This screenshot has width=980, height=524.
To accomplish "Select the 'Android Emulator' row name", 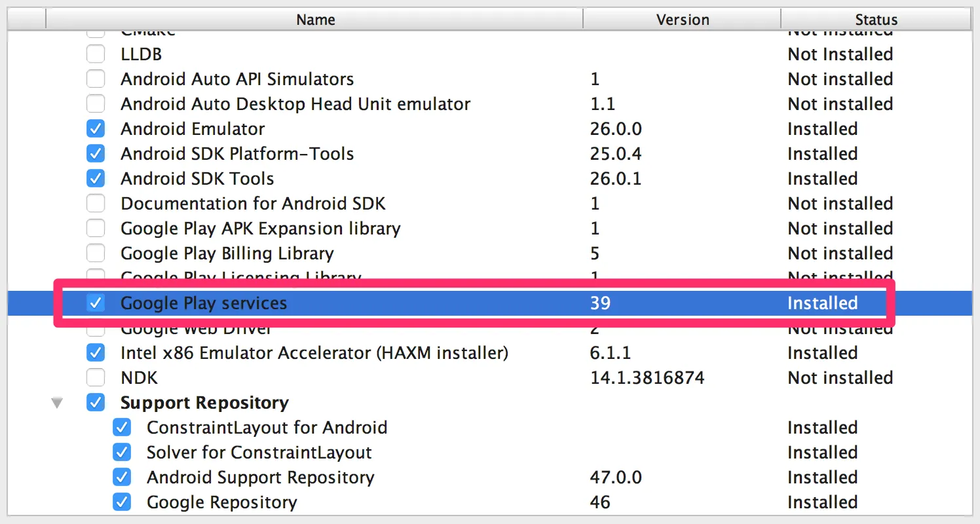I will point(193,129).
